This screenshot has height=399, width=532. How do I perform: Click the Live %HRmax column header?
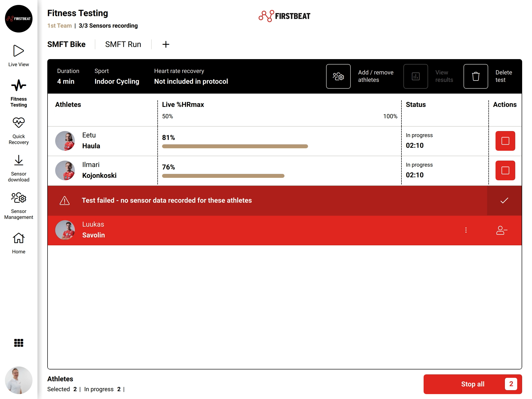(x=183, y=105)
